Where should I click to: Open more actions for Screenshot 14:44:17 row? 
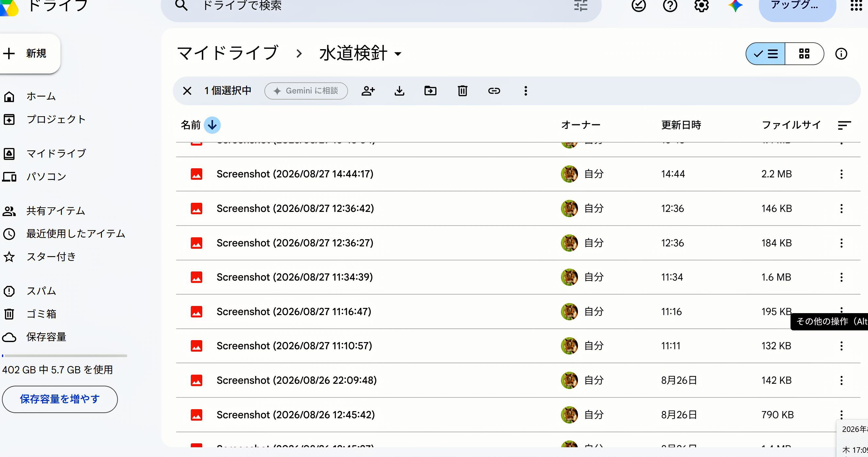click(x=841, y=174)
